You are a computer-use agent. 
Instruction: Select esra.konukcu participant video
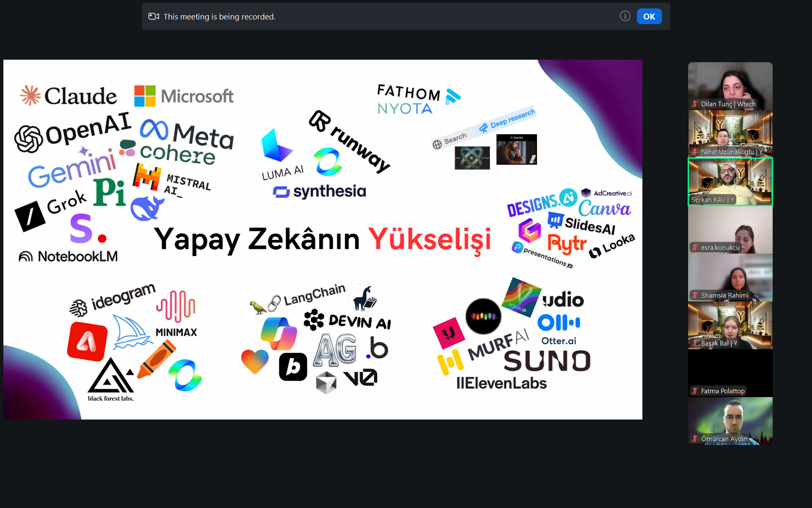coord(730,229)
